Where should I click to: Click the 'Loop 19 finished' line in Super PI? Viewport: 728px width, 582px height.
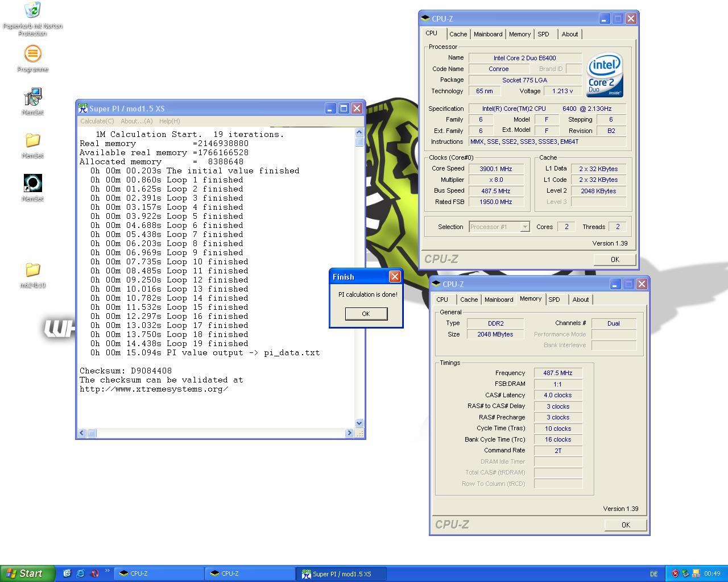(169, 343)
